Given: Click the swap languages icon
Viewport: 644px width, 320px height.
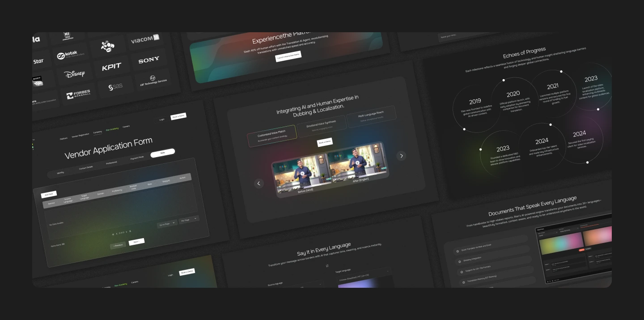Looking at the screenshot, I should 327,266.
